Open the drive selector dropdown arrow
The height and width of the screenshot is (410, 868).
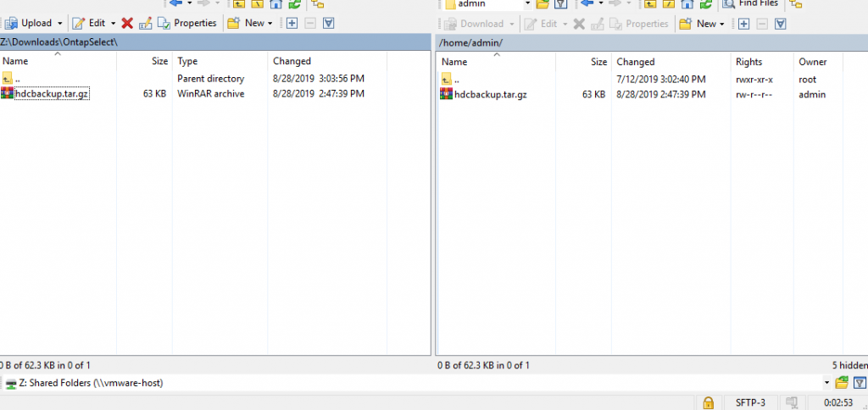click(x=827, y=382)
